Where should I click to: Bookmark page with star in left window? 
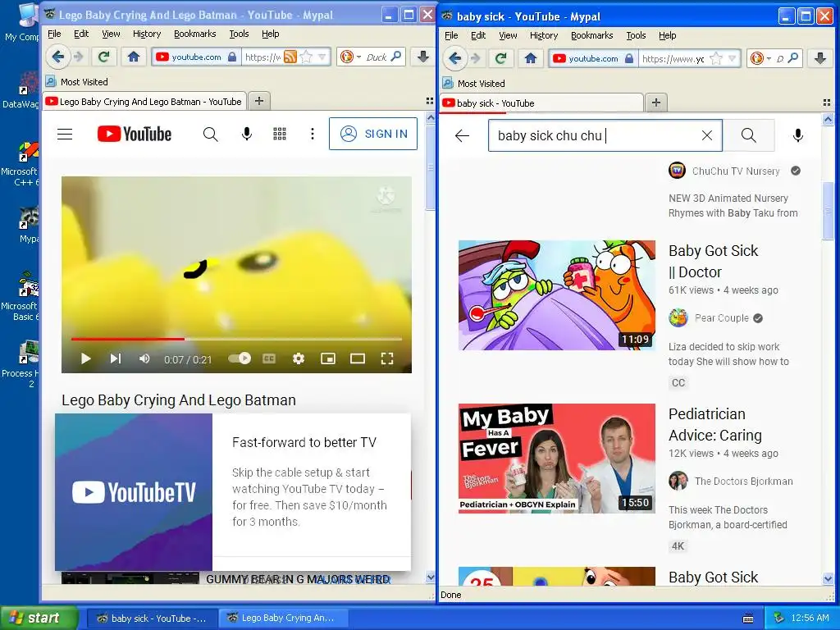(306, 57)
